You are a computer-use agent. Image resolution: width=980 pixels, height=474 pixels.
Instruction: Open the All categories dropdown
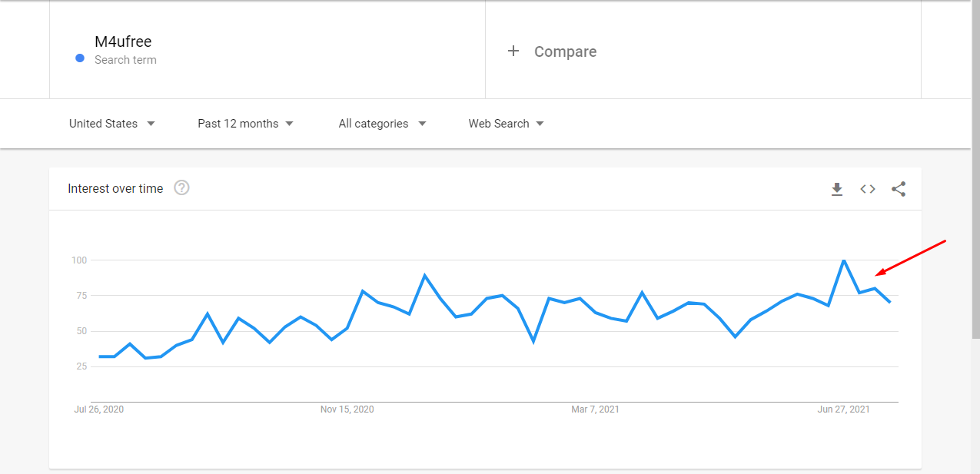(382, 124)
